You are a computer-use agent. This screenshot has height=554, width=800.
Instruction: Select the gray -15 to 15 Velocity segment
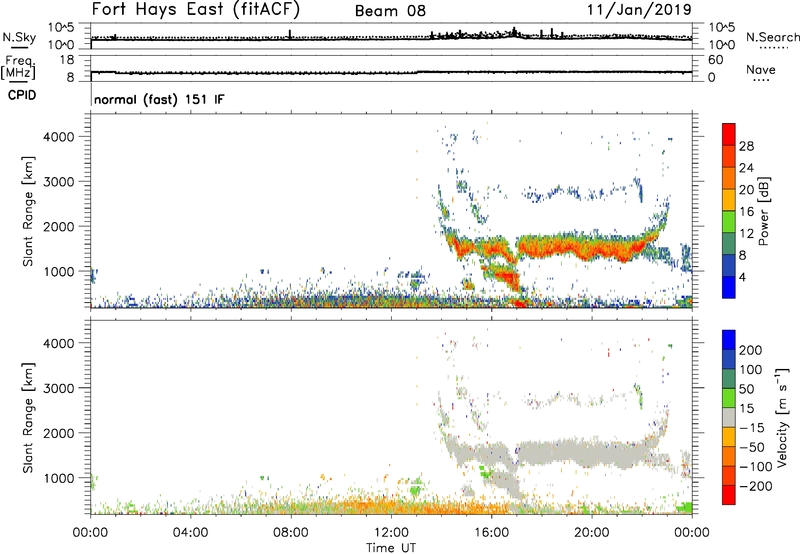click(729, 418)
